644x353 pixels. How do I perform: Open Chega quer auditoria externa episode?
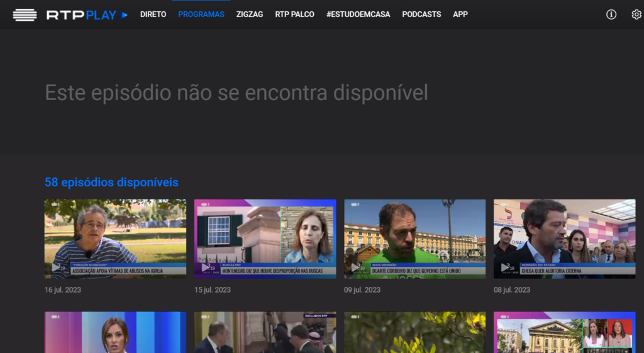[564, 239]
